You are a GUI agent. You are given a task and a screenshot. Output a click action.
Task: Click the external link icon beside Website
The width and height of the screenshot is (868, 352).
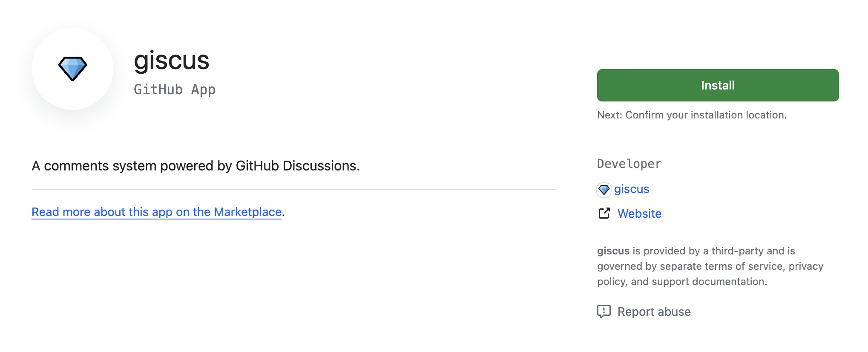click(x=604, y=213)
